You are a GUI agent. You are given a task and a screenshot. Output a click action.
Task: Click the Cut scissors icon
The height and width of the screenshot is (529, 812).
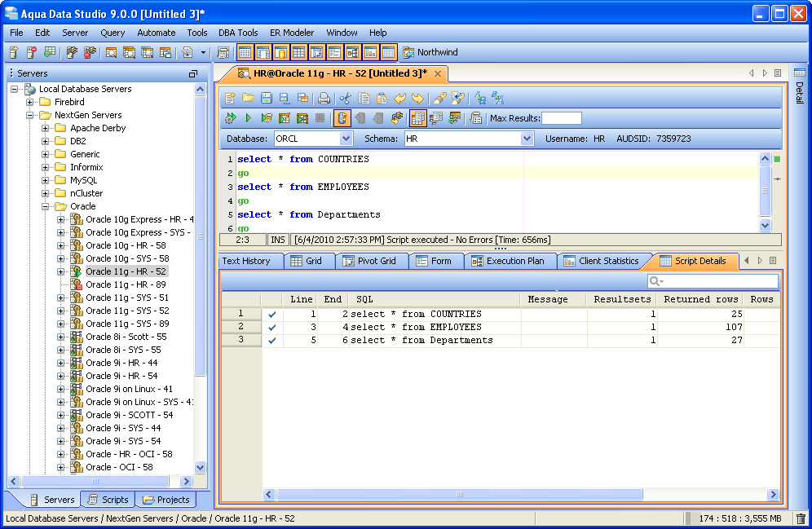(x=346, y=98)
